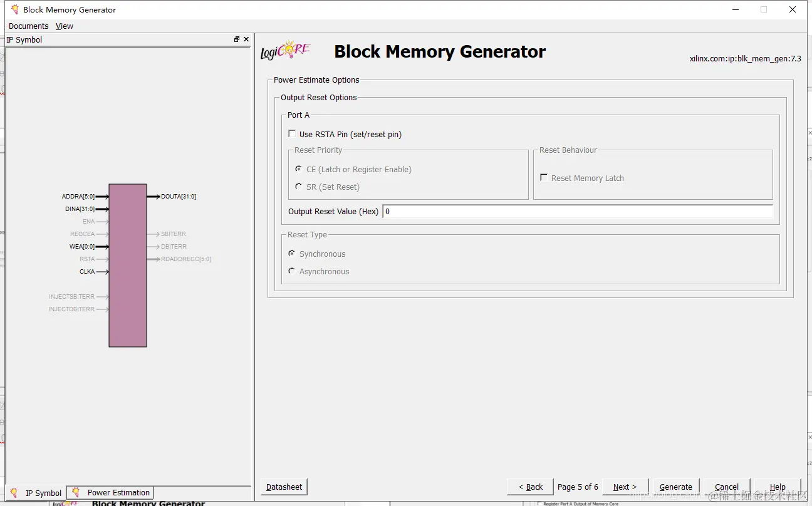Screen dimensions: 812x506
Task: Select CE (Latch or Register Enable) priority
Action: [298, 169]
